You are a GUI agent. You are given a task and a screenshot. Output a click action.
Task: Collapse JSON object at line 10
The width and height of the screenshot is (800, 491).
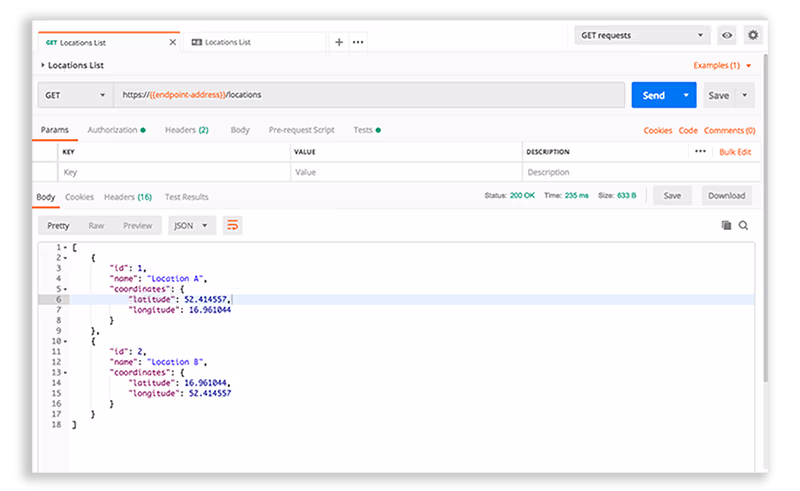65,341
